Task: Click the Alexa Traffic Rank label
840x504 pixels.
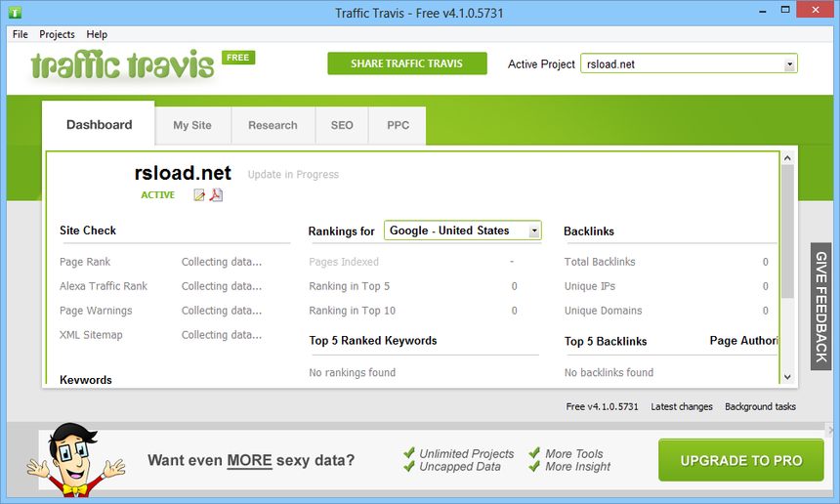Action: [x=104, y=286]
